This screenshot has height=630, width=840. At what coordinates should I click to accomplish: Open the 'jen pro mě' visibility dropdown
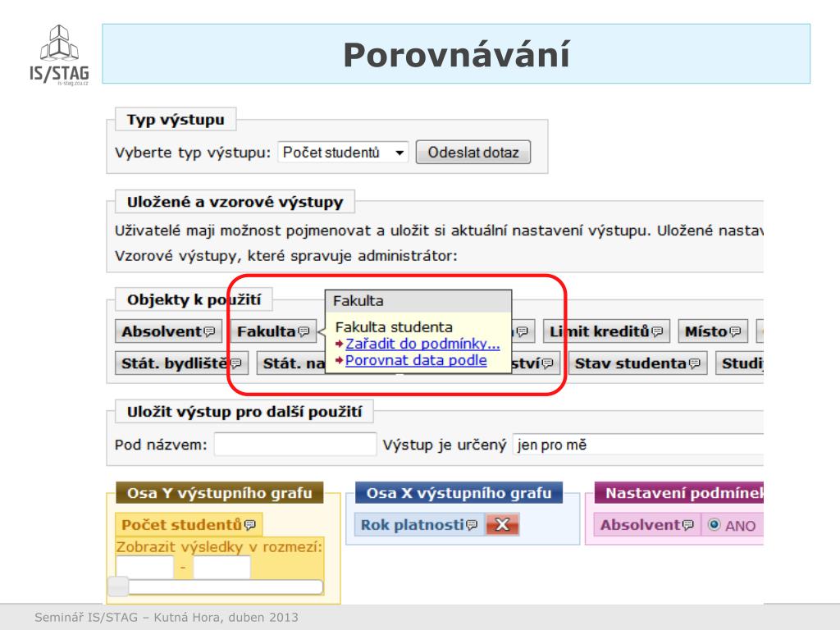click(x=637, y=445)
